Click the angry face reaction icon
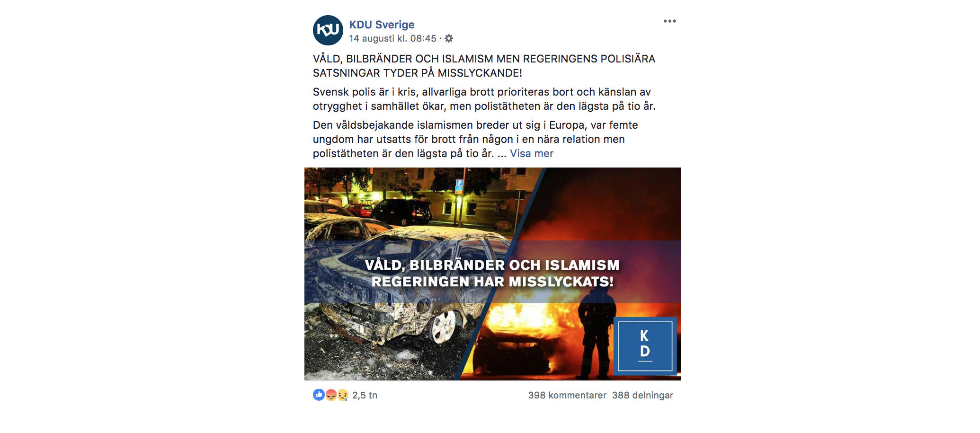Screen dimensions: 980x433 (331, 395)
